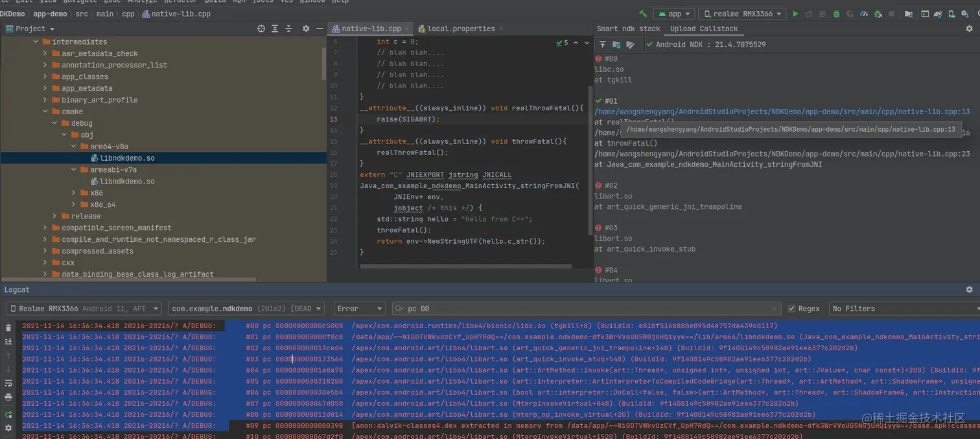Open the Project view selector dropdown

tap(30, 29)
